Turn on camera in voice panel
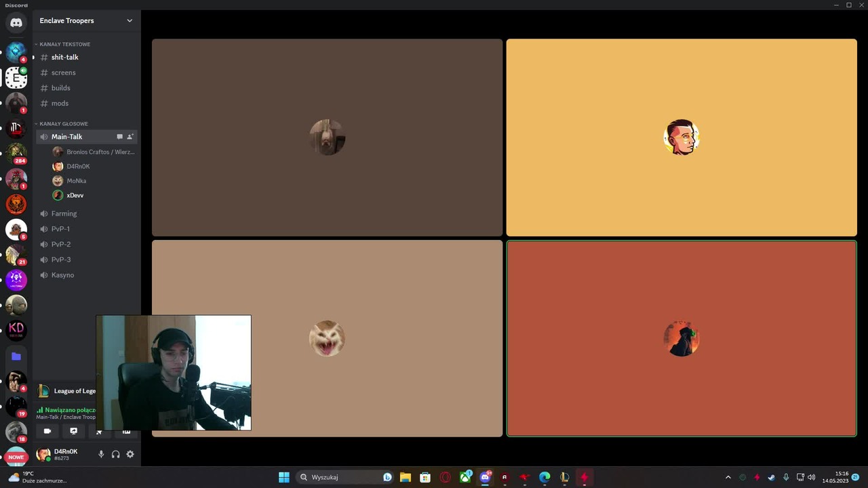The width and height of the screenshot is (868, 488). click(x=47, y=431)
